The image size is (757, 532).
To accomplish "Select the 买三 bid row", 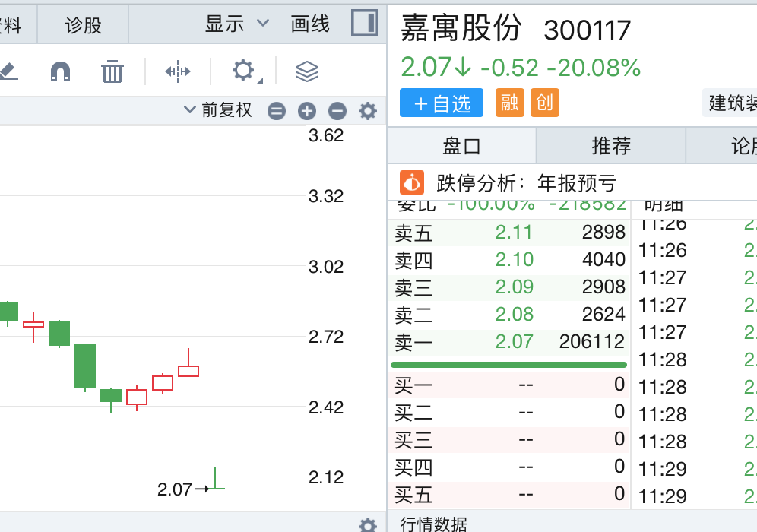I will pyautogui.click(x=509, y=440).
